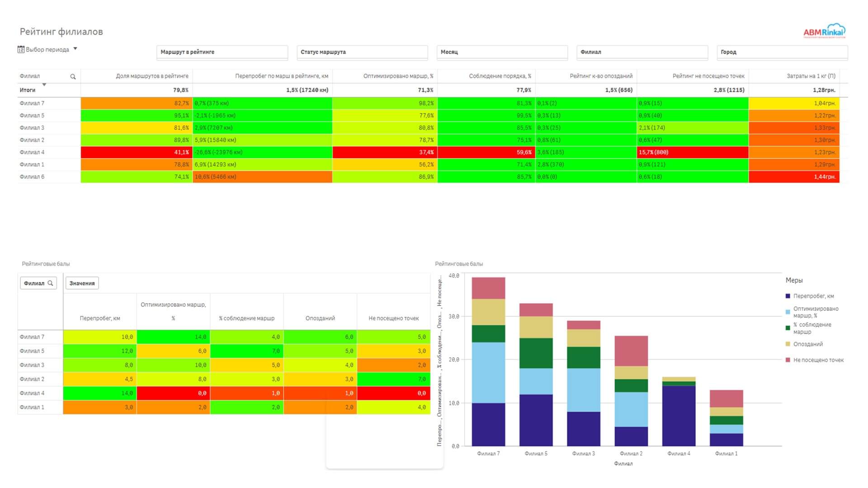Toggle Не посещено точек legend swatch
The height and width of the screenshot is (488, 868).
788,360
